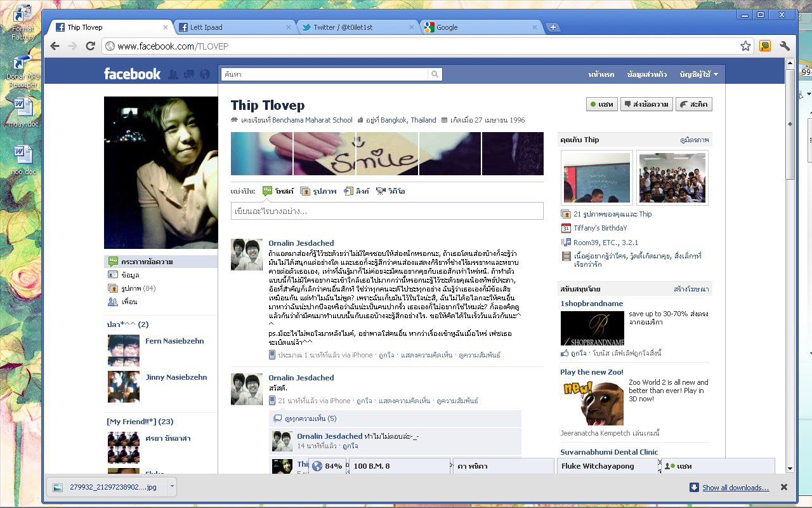
Task: Open Format Factory desktop shortcut
Action: [23, 22]
